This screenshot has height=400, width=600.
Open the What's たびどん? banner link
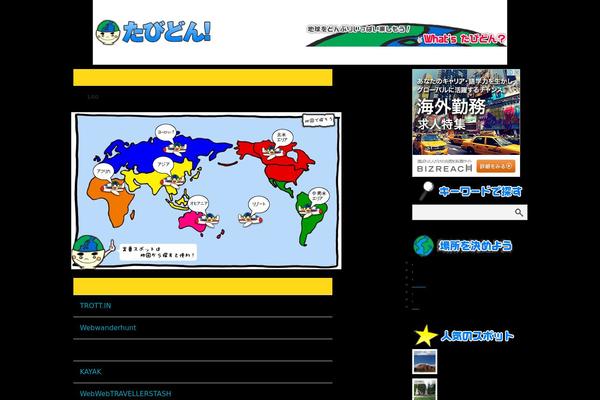(x=465, y=39)
